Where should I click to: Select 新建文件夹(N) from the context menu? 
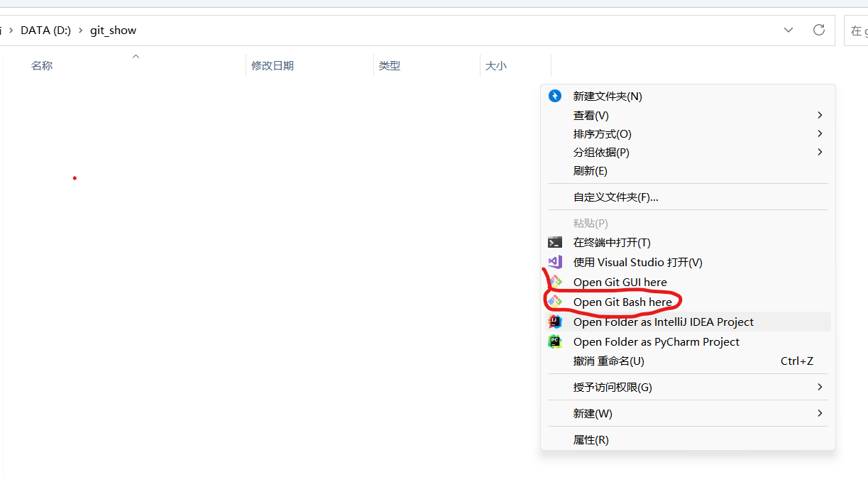click(688, 96)
